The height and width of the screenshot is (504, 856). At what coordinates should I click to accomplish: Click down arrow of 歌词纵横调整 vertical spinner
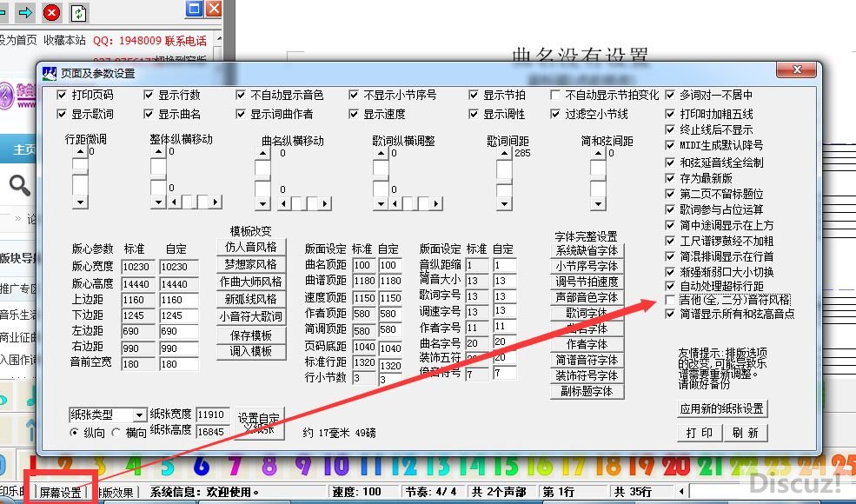381,203
